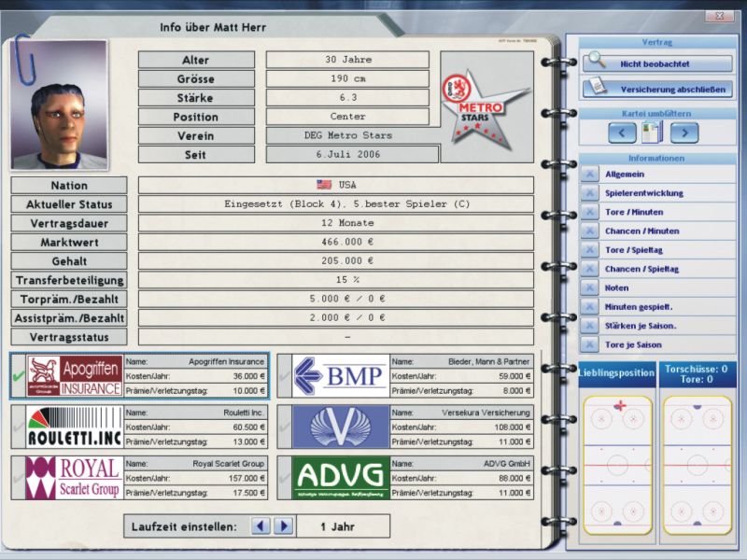747x560 pixels.
Task: Click the Torschüsse rink diagram
Action: coord(697,465)
